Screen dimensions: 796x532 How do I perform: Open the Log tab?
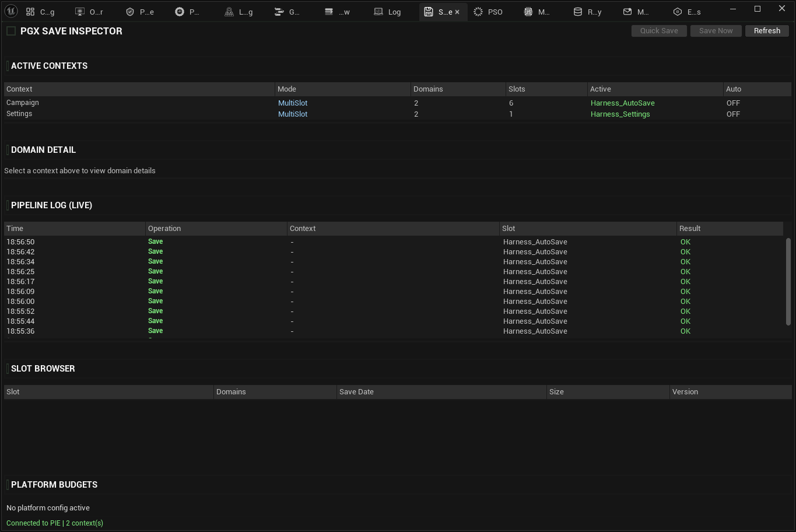pos(388,11)
